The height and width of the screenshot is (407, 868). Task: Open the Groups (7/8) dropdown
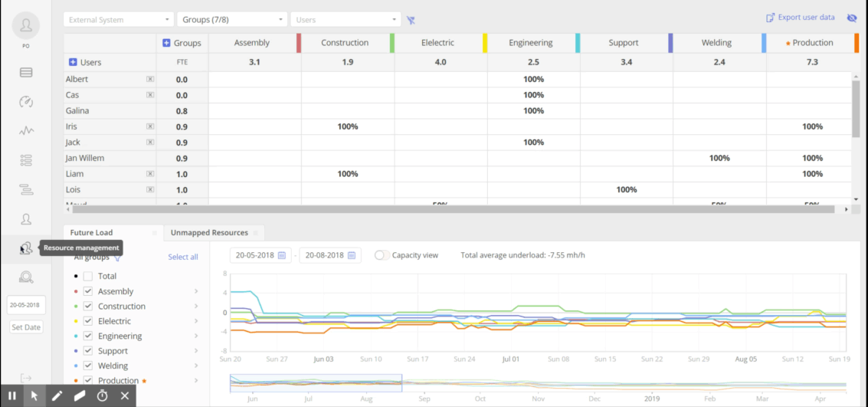[231, 20]
